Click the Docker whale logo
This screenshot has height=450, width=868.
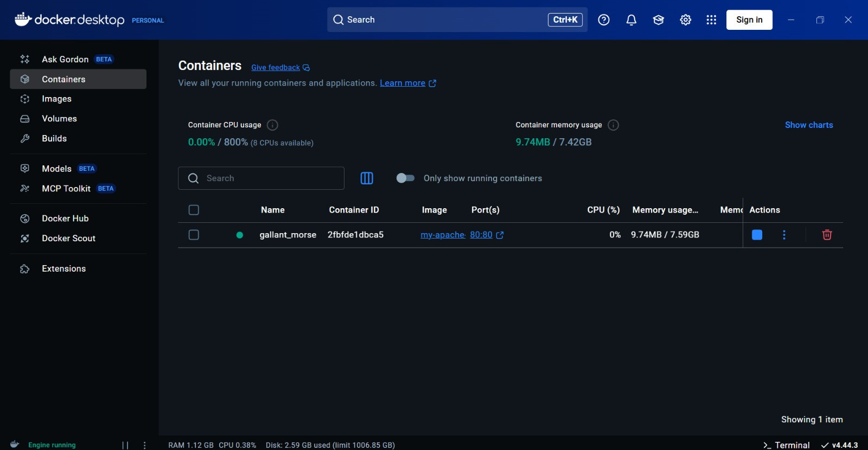(x=23, y=19)
